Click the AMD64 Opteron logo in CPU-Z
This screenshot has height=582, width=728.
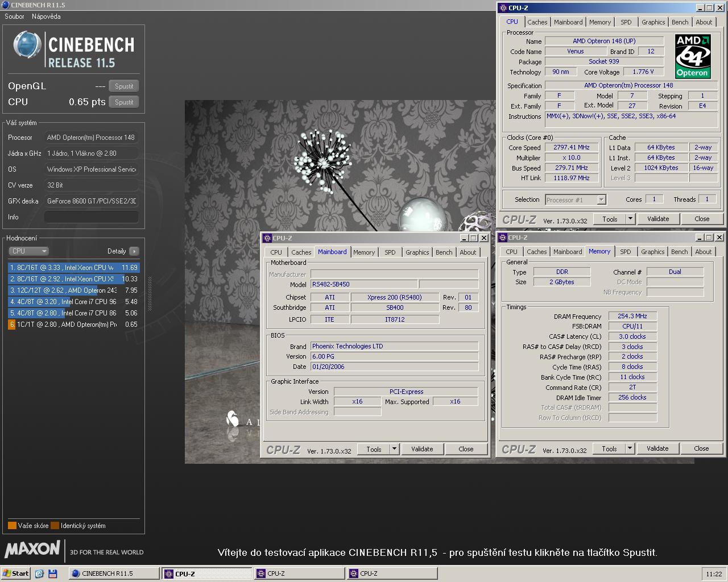[x=693, y=56]
